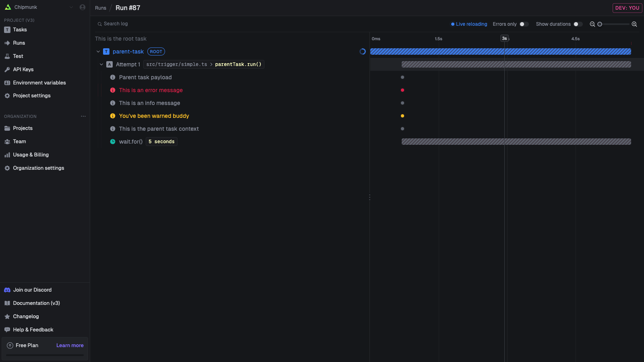Image resolution: width=644 pixels, height=362 pixels.
Task: Click the Usage & Billing chart icon
Action: click(x=7, y=155)
